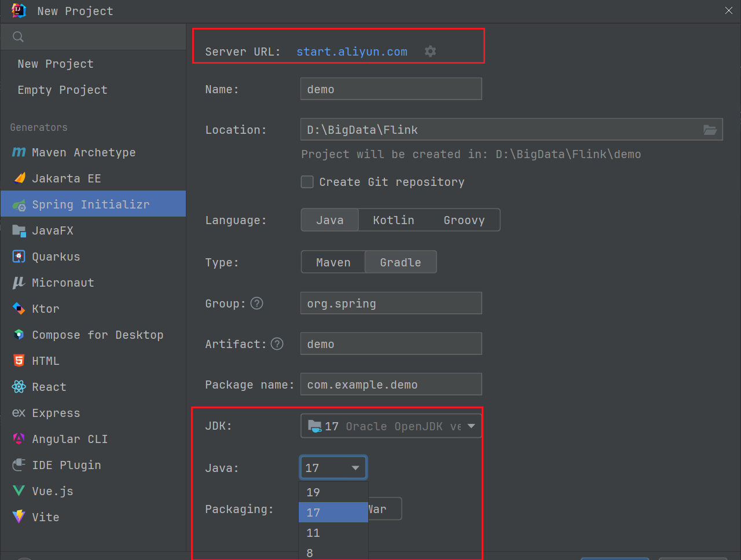
Task: Open the Group help question icon
Action: click(x=257, y=303)
